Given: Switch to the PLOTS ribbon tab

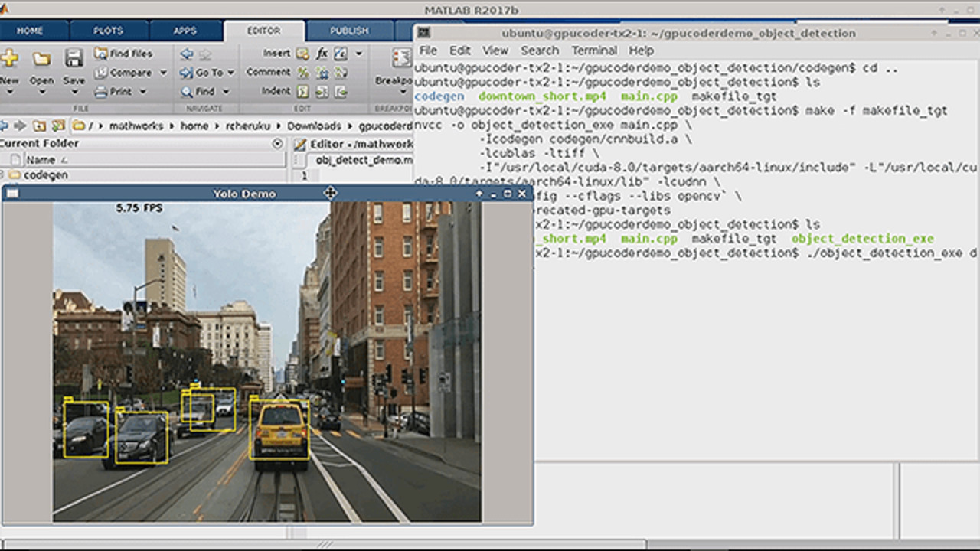Looking at the screenshot, I should click(x=108, y=31).
